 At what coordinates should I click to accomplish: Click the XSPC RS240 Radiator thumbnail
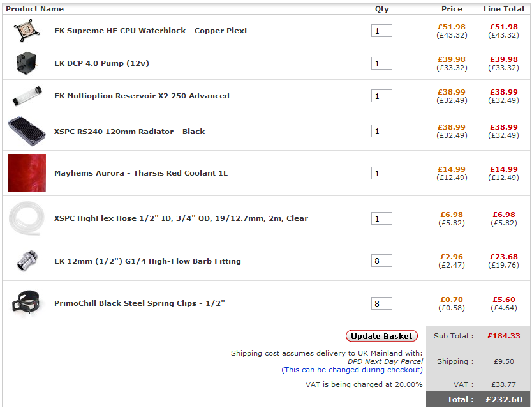pos(27,132)
